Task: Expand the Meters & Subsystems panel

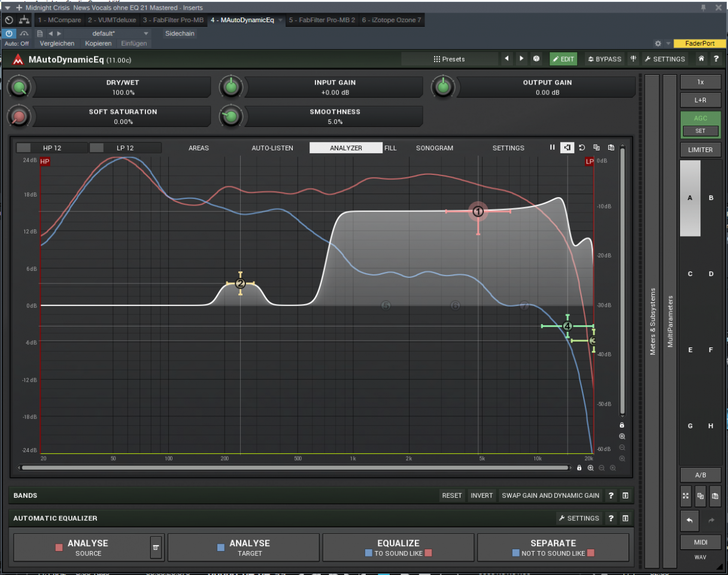Action: pyautogui.click(x=652, y=321)
